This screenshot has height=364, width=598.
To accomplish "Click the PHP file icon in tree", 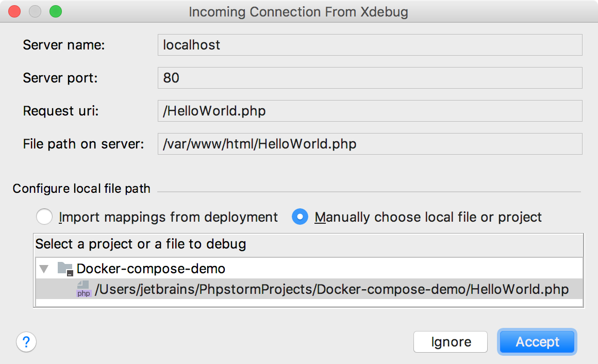I will 84,289.
